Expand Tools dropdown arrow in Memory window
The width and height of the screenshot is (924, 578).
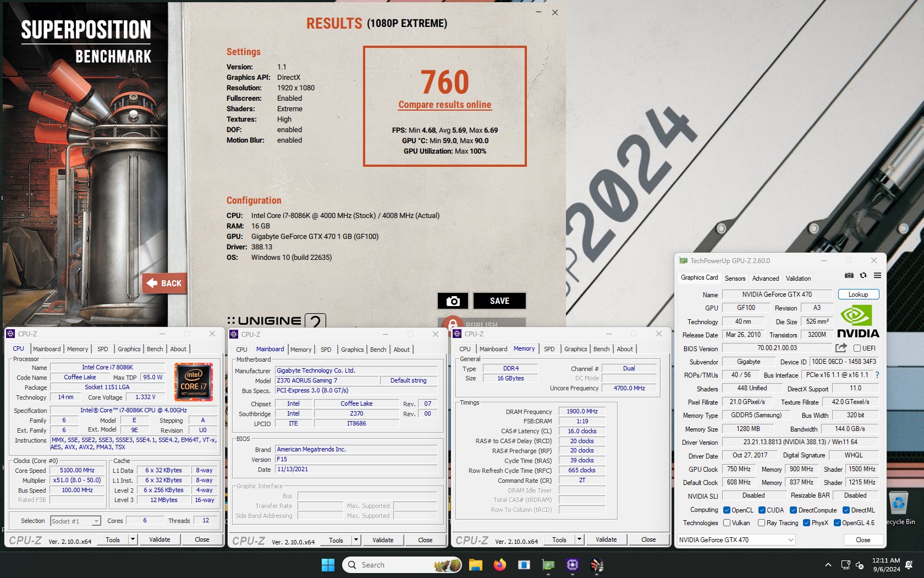coord(579,539)
